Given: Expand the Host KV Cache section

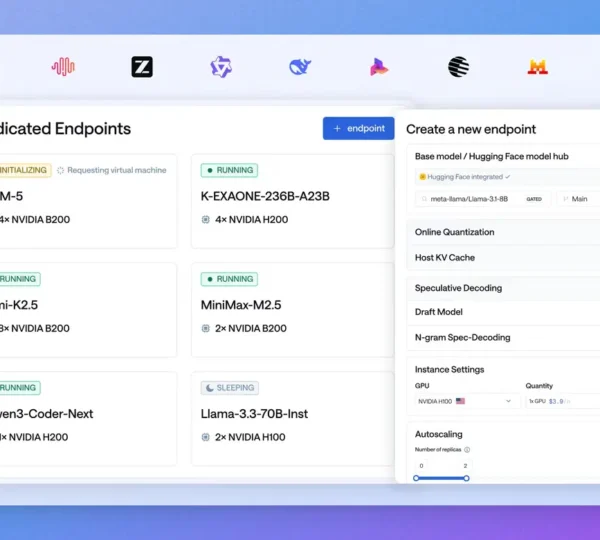Looking at the screenshot, I should pyautogui.click(x=503, y=258).
